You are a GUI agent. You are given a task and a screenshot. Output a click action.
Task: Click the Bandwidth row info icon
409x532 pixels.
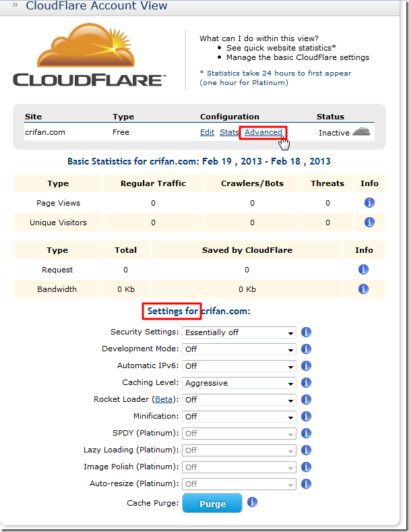[363, 289]
